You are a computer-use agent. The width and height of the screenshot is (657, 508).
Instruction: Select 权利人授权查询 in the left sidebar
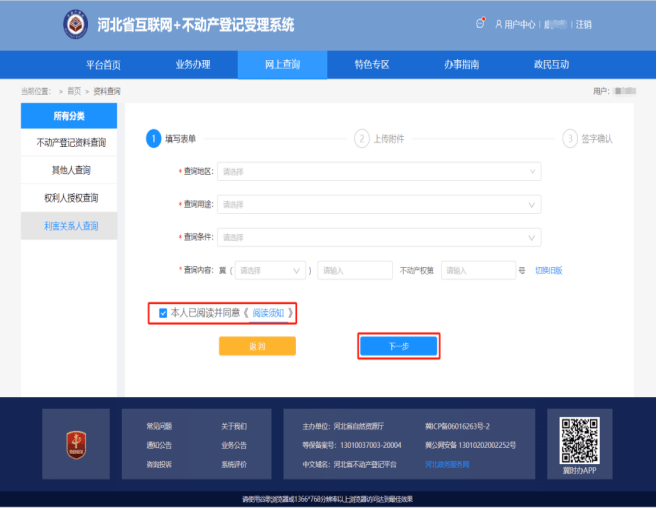(x=69, y=198)
